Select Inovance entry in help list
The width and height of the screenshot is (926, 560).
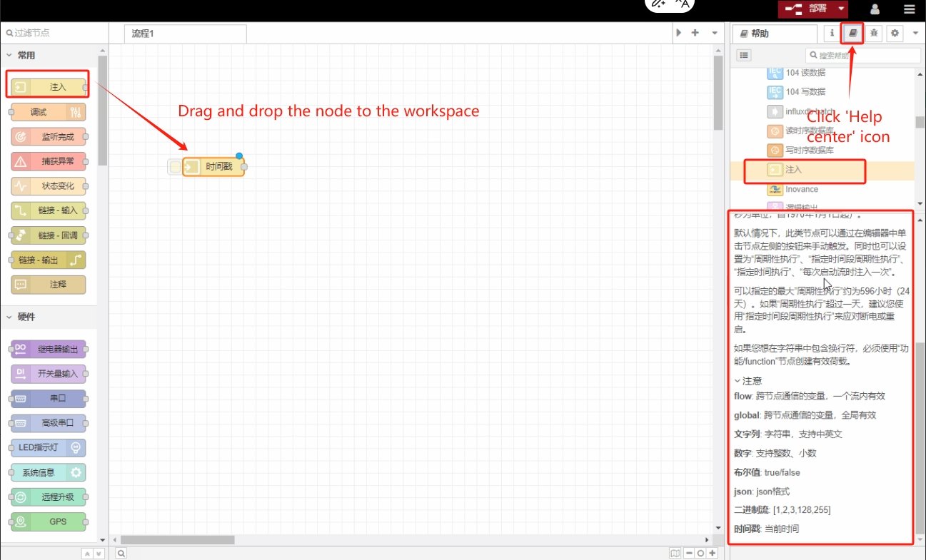802,189
